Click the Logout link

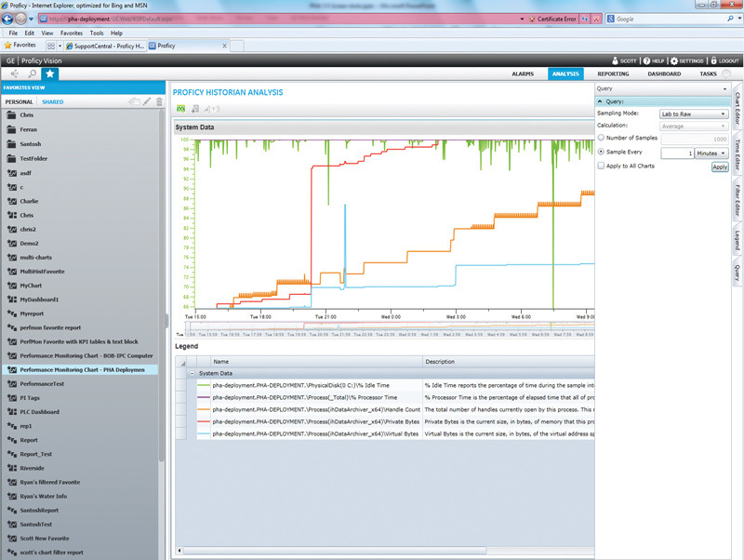[x=724, y=60]
